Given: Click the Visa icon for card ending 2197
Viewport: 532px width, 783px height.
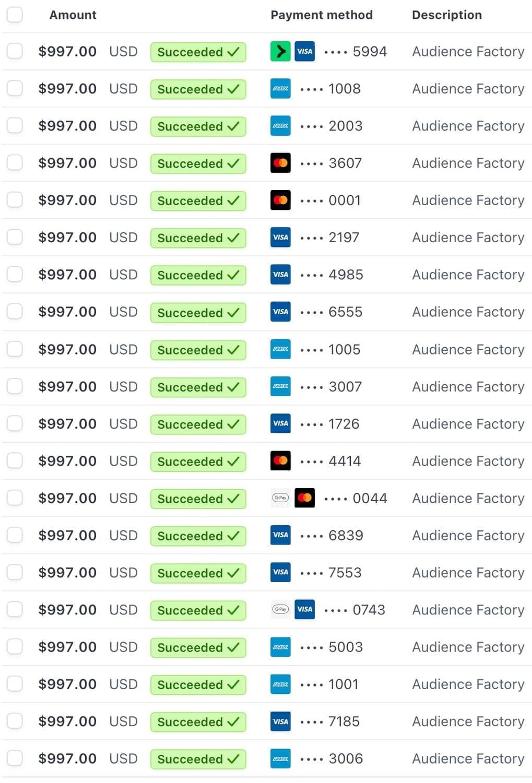Looking at the screenshot, I should 280,238.
